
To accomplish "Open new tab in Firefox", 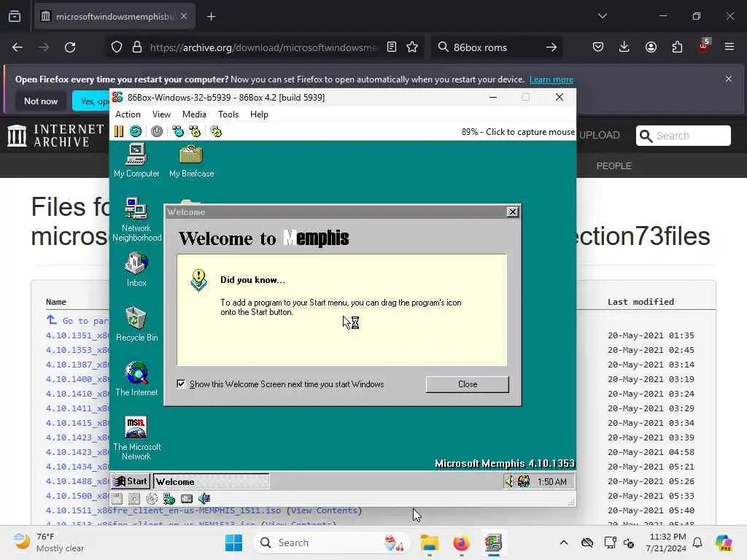I will coord(211,17).
